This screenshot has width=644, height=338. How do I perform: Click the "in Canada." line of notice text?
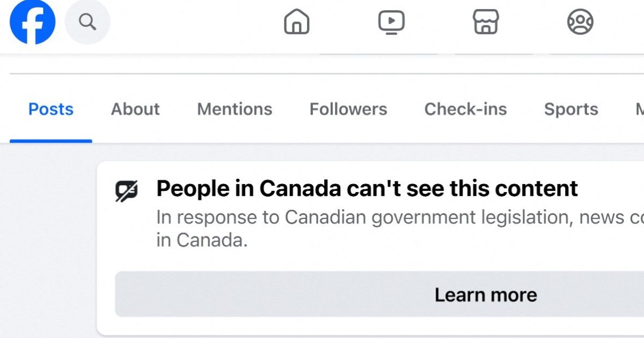pyautogui.click(x=202, y=240)
